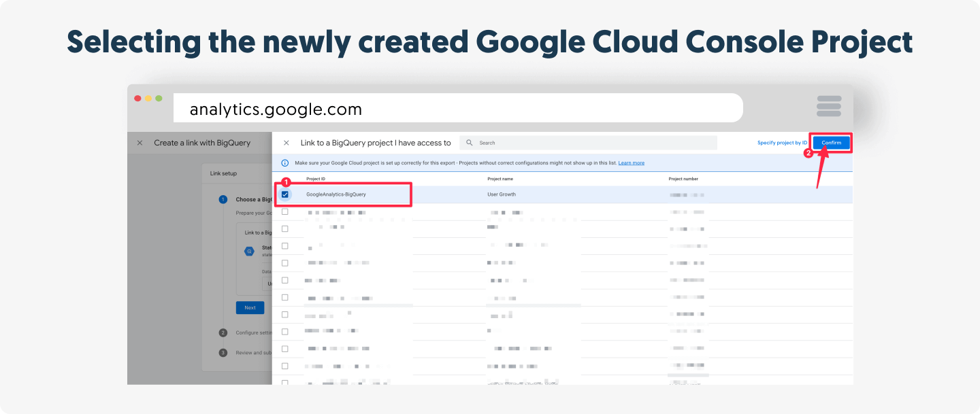Viewport: 980px width, 414px height.
Task: Close the 'Create a link with BigQuery' dialog
Action: [140, 143]
